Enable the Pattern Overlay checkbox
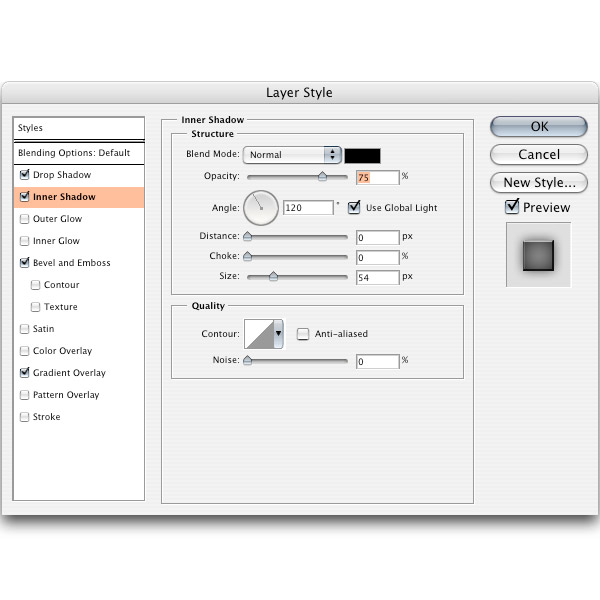 coord(24,395)
